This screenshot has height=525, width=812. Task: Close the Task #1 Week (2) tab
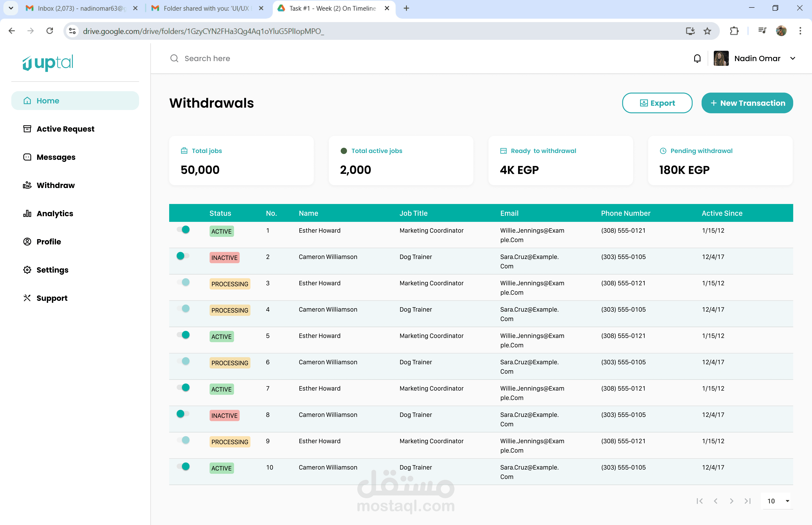[387, 8]
